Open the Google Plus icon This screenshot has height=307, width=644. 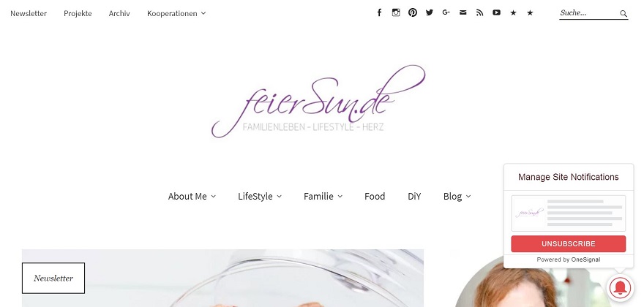click(x=446, y=12)
